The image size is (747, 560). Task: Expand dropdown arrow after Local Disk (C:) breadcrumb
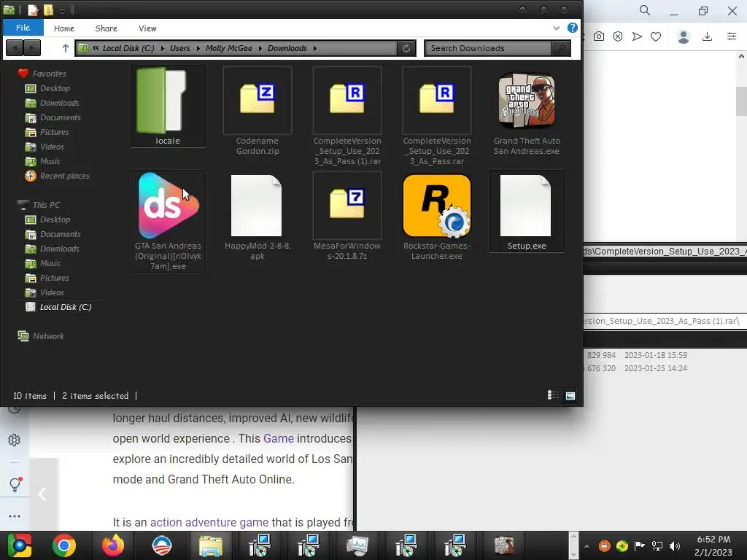click(x=162, y=48)
